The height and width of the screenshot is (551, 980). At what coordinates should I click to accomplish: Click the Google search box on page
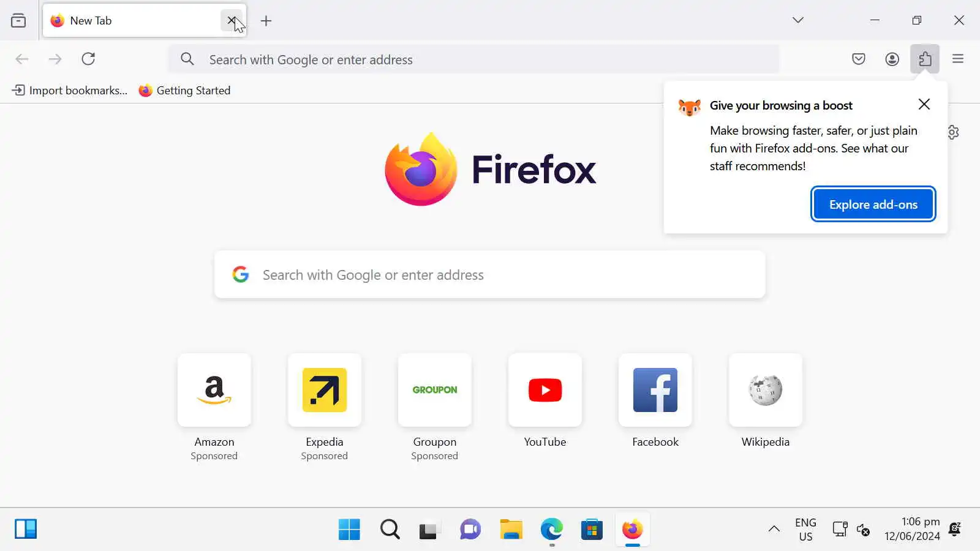[490, 274]
